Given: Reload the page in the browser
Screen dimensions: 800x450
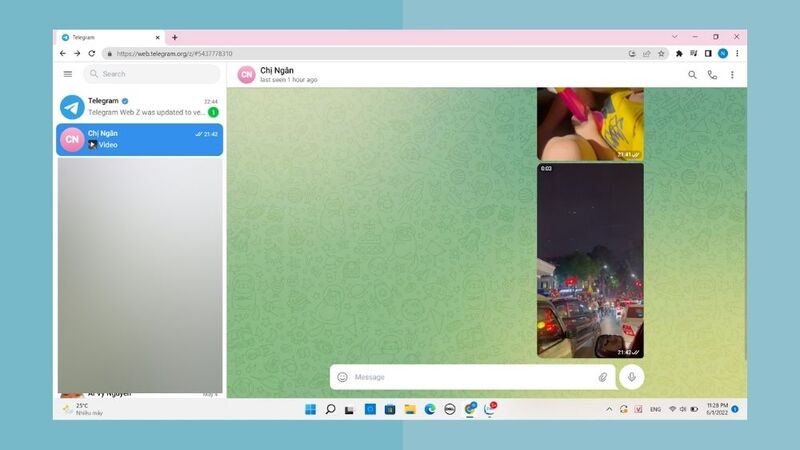Looking at the screenshot, I should point(92,54).
